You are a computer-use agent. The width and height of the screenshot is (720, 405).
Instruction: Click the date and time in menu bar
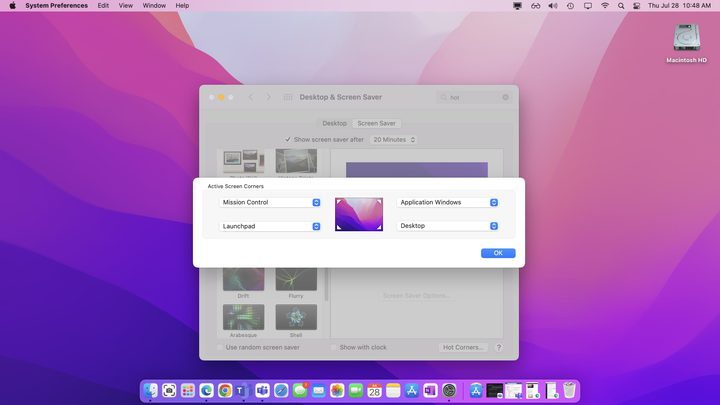(679, 6)
